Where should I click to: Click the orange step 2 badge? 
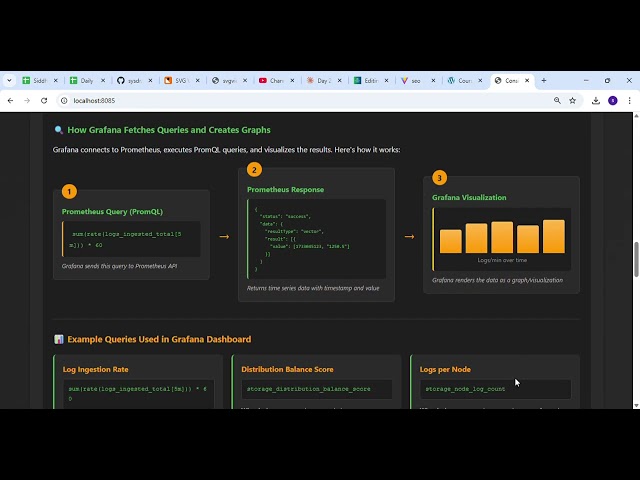pyautogui.click(x=254, y=169)
